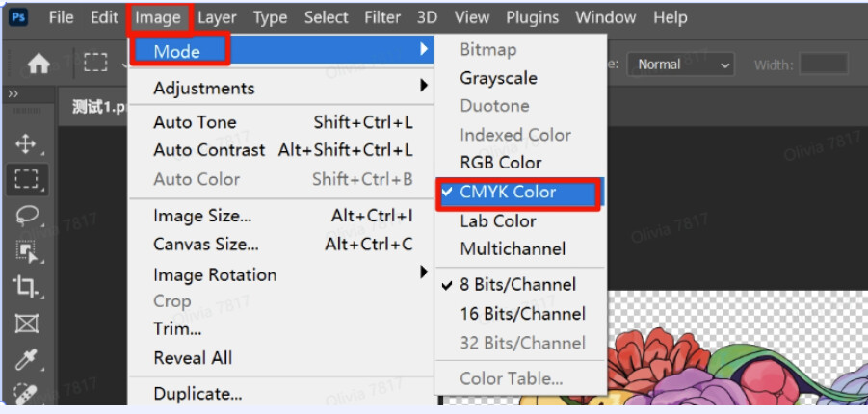The height and width of the screenshot is (414, 868).
Task: Expand the Image Rotation submenu
Action: pos(280,274)
